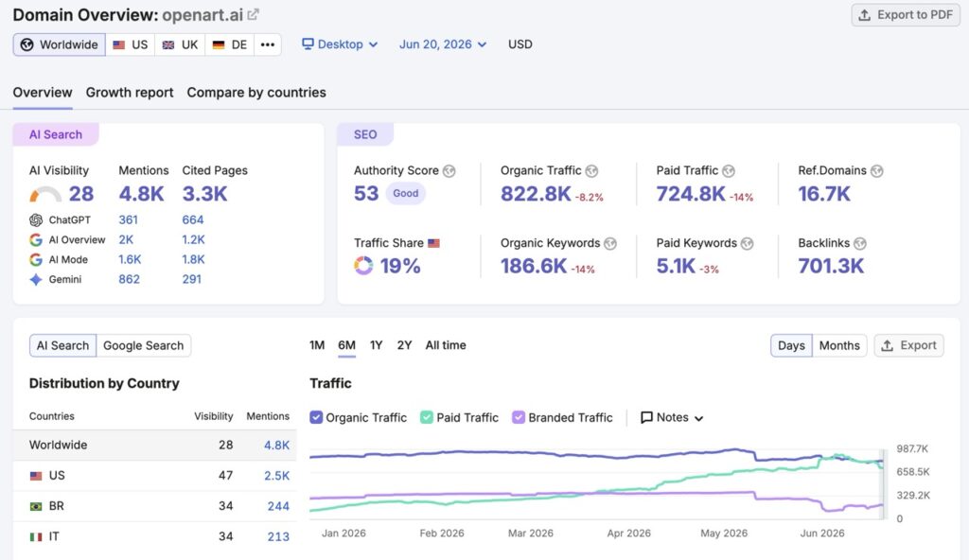Screen dimensions: 969x560
Task: Open US row mentions 2.5K
Action: [x=277, y=476]
